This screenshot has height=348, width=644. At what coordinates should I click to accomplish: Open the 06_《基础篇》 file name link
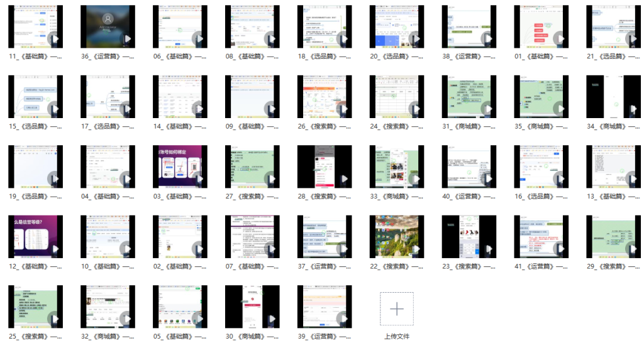pyautogui.click(x=180, y=57)
